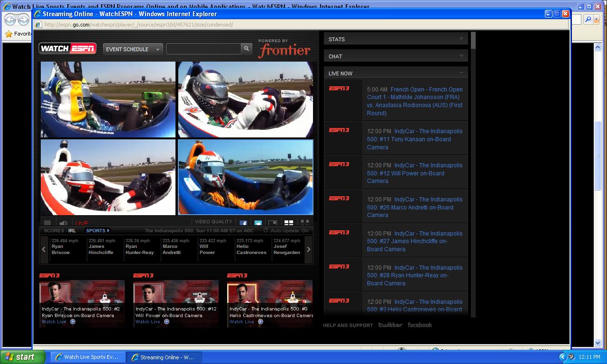
Task: Open #27 James Hinchcliffe on-board camera
Action: (415, 241)
